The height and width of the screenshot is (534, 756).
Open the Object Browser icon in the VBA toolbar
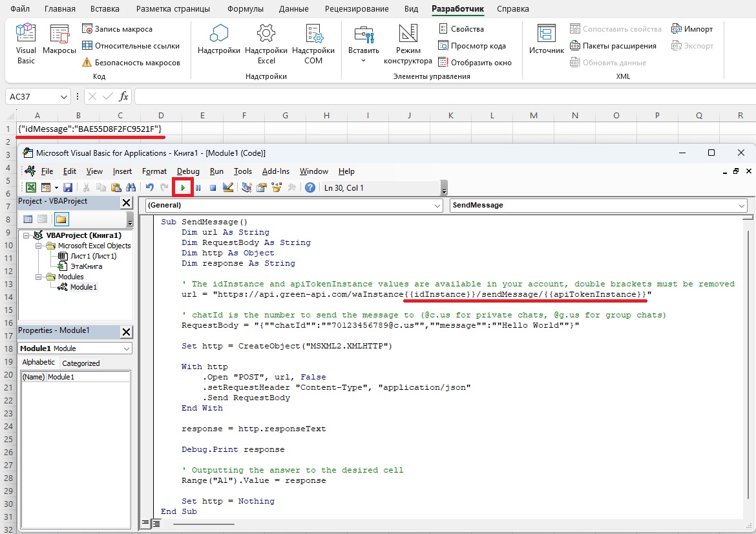277,187
